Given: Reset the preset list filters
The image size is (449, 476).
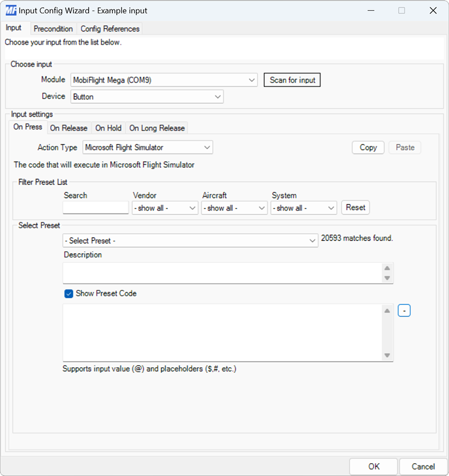Looking at the screenshot, I should pos(355,207).
